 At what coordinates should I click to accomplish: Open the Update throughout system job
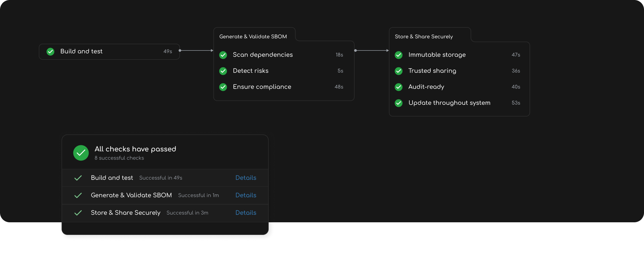pos(457,103)
